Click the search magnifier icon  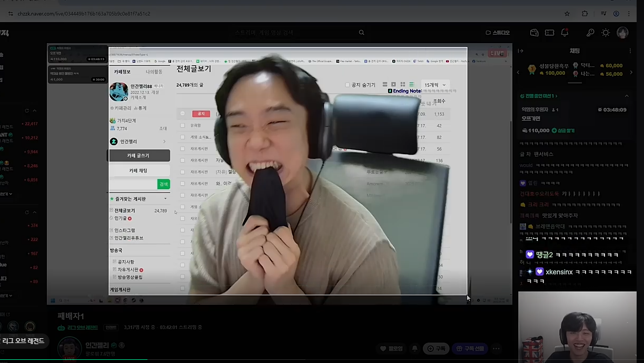coord(361,33)
